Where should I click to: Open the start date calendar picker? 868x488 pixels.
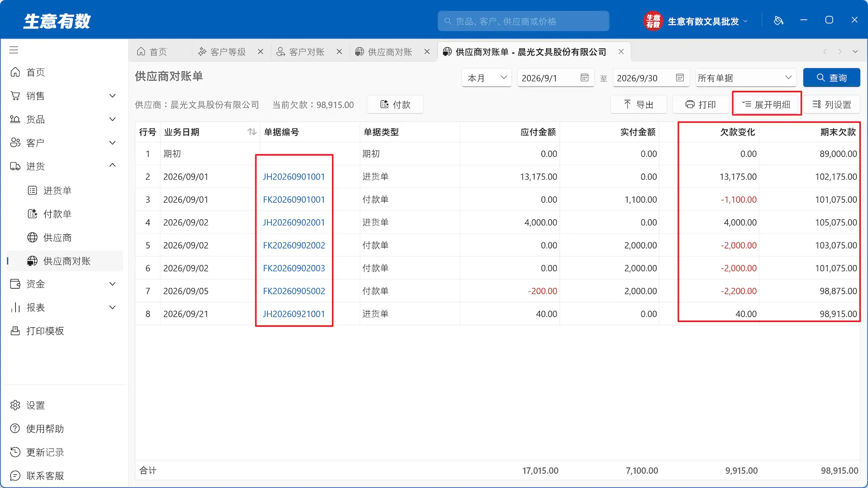[585, 78]
